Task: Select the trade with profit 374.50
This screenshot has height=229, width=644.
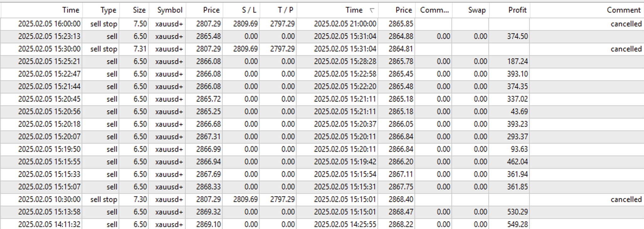Action: click(517, 36)
